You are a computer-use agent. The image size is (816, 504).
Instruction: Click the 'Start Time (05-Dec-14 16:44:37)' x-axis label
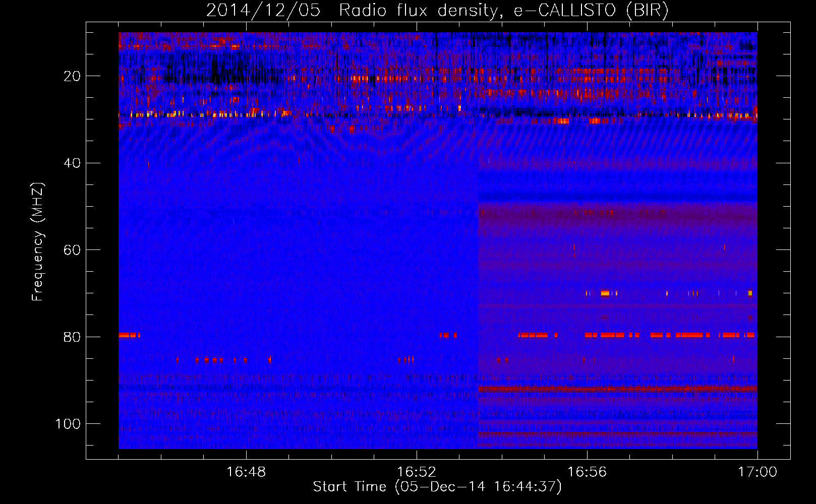pyautogui.click(x=437, y=487)
